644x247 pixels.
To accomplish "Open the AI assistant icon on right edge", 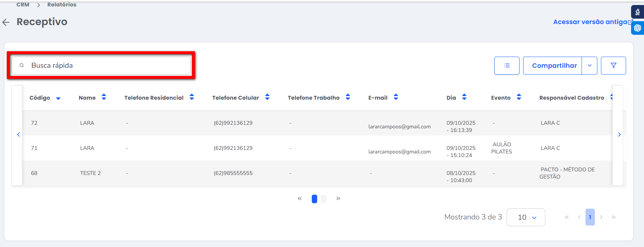I will pos(637,28).
